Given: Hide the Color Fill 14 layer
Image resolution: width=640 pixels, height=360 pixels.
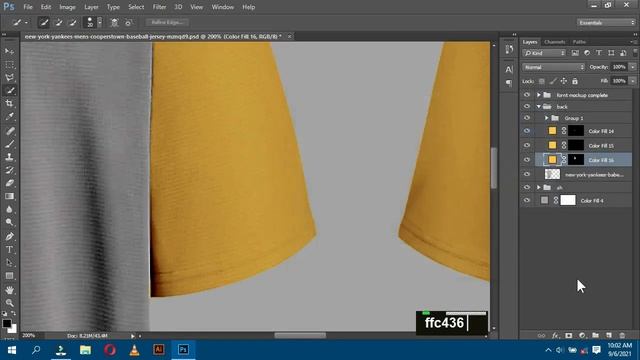Looking at the screenshot, I should coord(527,131).
